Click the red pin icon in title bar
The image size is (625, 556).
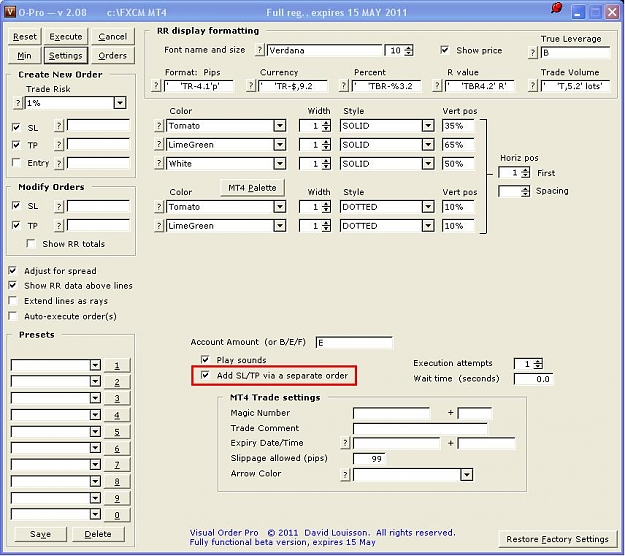(x=556, y=8)
